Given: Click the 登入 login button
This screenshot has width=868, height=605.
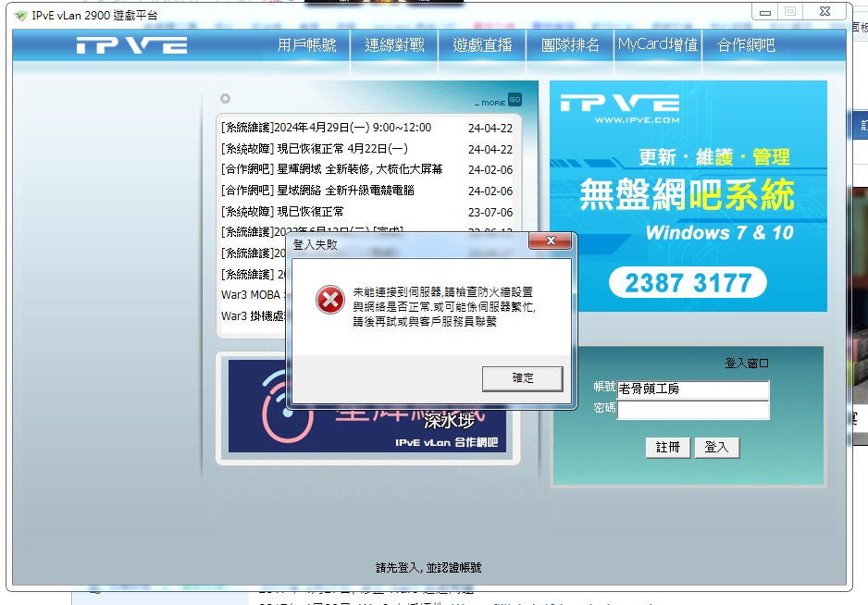Looking at the screenshot, I should tap(716, 447).
